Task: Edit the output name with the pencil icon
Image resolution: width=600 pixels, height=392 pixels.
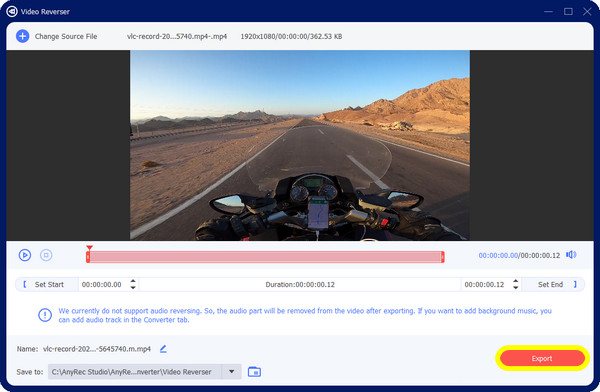Action: pos(163,349)
